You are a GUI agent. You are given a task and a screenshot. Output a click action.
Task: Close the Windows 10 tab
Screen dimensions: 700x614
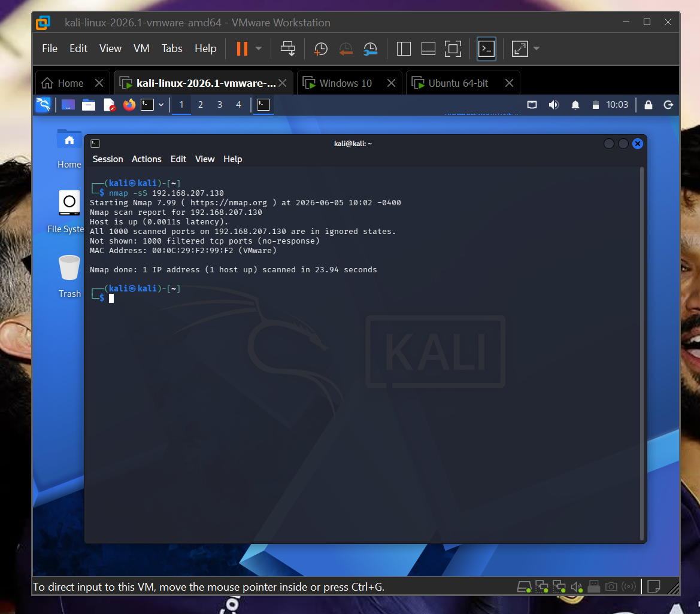pyautogui.click(x=391, y=83)
